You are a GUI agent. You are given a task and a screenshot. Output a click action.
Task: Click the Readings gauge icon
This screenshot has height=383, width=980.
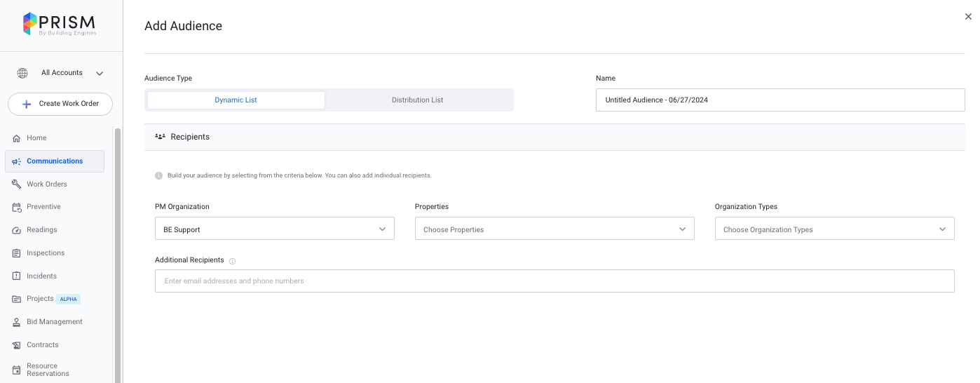[17, 230]
